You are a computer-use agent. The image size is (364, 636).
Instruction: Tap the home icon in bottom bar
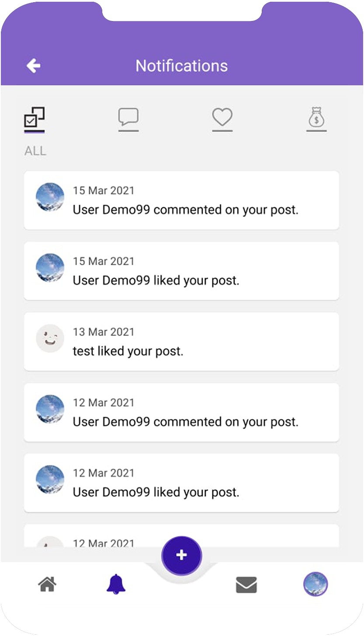(x=47, y=584)
